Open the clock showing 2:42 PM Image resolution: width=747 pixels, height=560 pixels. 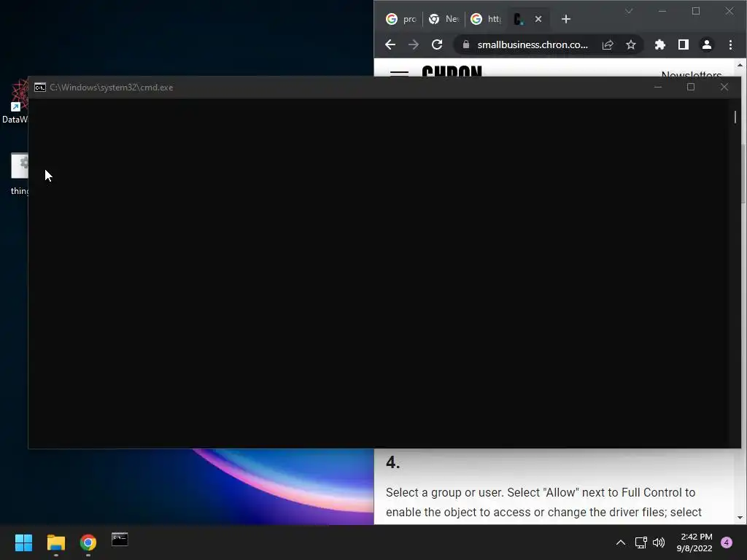[x=694, y=542]
